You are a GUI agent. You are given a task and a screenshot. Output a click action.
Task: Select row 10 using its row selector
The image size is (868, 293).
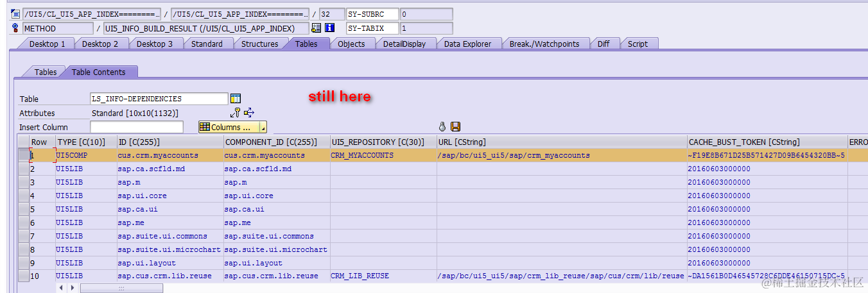[x=23, y=276]
